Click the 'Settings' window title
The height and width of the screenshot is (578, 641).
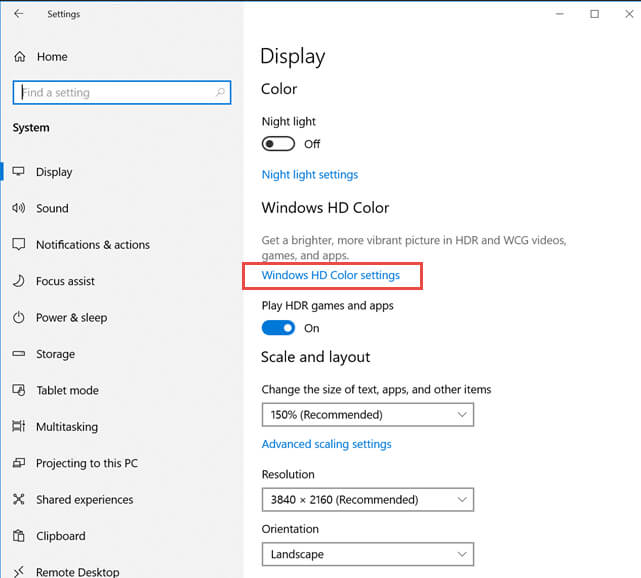(64, 14)
